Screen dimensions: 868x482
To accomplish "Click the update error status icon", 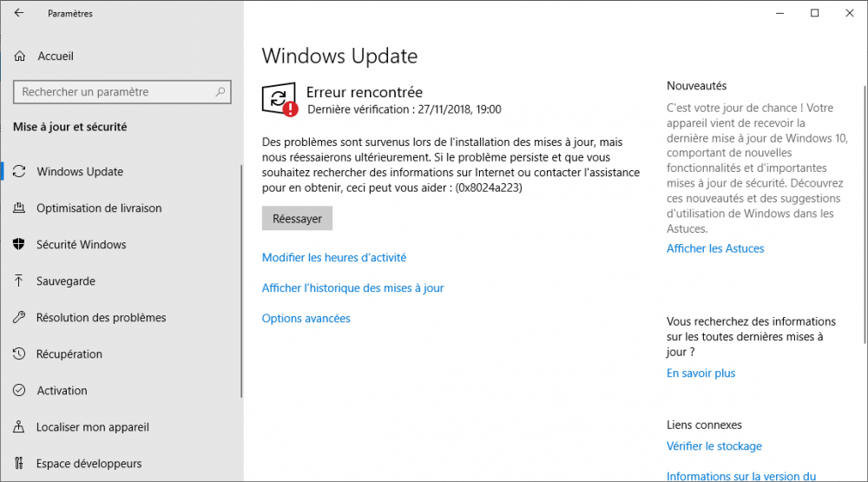I will 279,101.
